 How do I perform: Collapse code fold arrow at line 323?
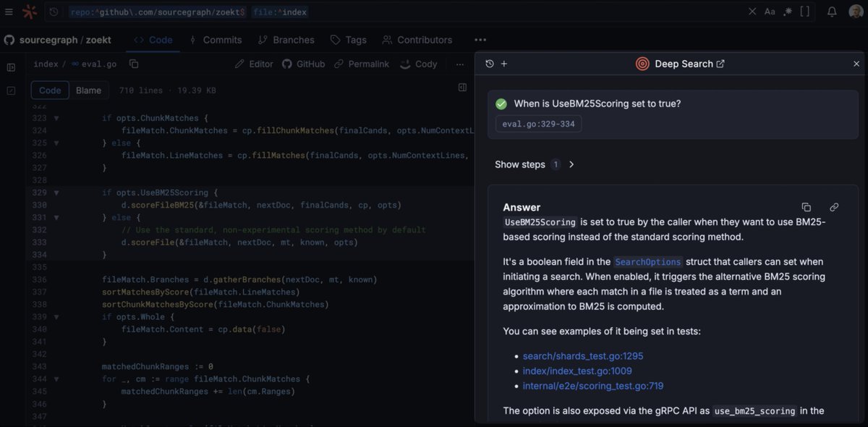[x=56, y=118]
